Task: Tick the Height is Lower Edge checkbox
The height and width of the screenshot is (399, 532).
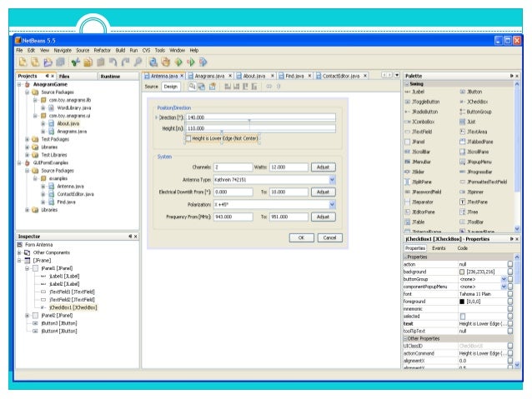Action: [188, 138]
